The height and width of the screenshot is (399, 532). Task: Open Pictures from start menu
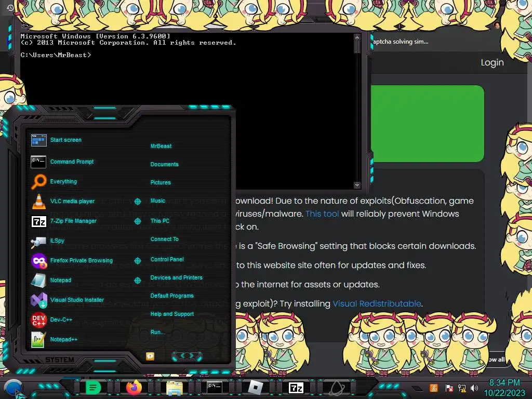pyautogui.click(x=161, y=182)
